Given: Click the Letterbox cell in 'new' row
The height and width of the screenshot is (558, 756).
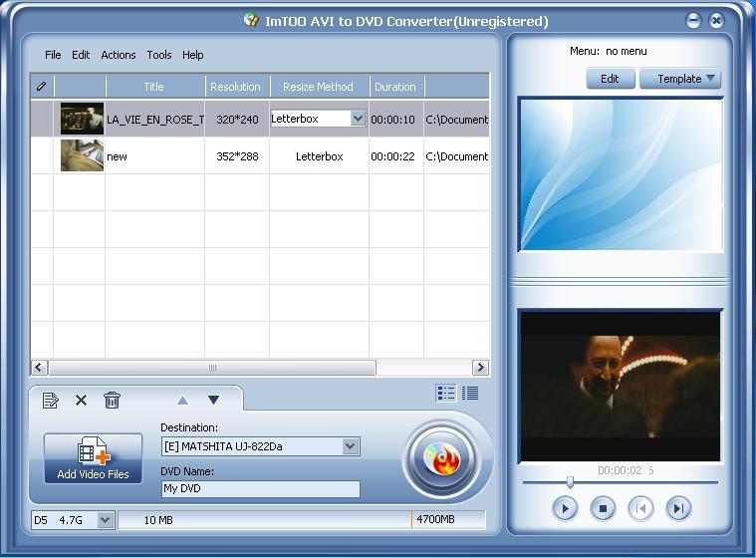Looking at the screenshot, I should point(319,156).
